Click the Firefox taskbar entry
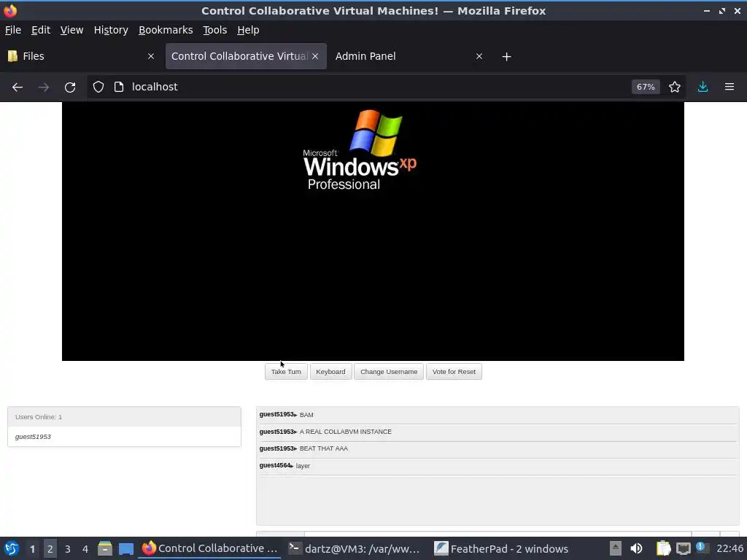This screenshot has height=560, width=747. click(x=209, y=548)
